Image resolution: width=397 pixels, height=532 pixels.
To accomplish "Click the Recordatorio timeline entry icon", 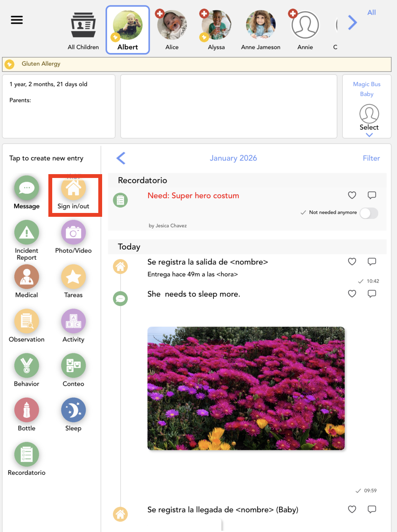I will pos(121,200).
